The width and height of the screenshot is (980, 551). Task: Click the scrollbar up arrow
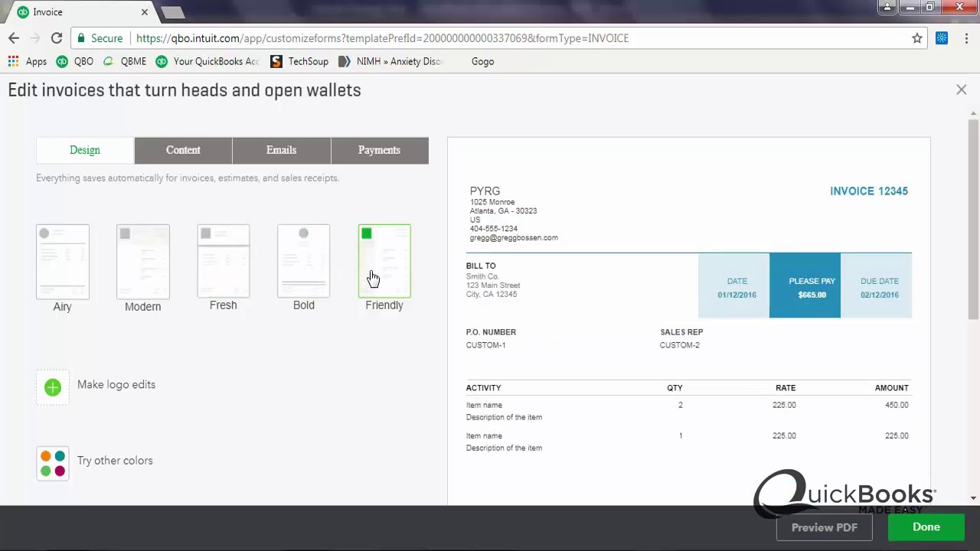point(973,113)
